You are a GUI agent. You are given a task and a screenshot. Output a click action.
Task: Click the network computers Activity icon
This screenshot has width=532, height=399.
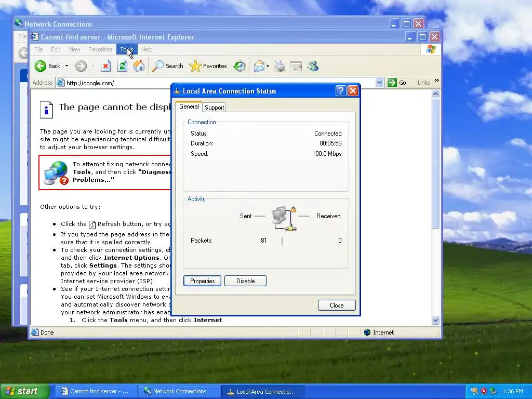(284, 219)
